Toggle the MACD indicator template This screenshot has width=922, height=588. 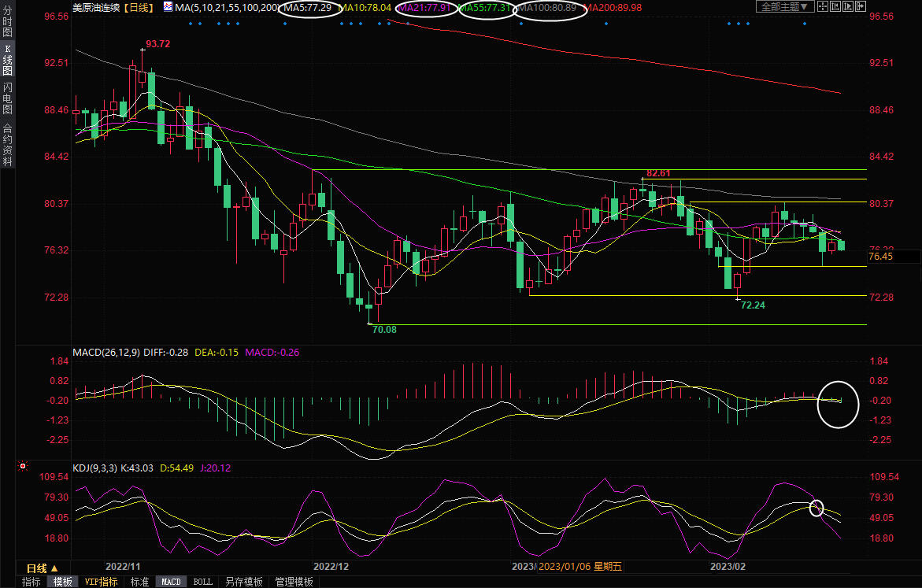pos(171,582)
